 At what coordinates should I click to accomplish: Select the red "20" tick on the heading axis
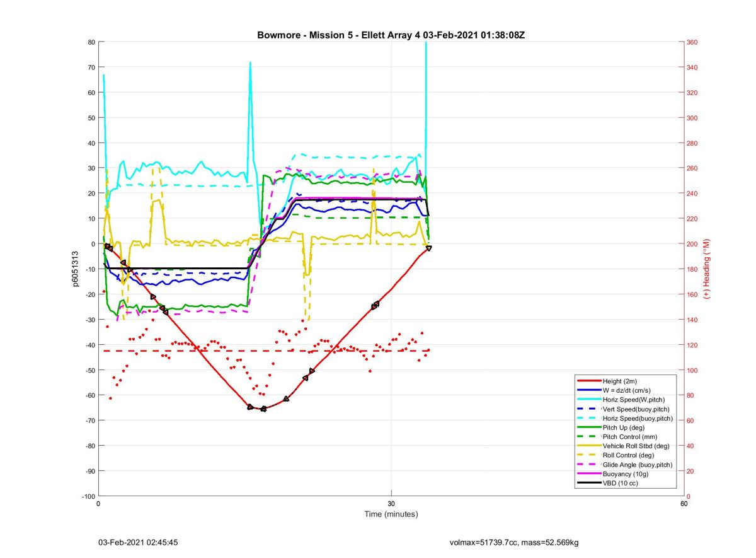(x=690, y=471)
